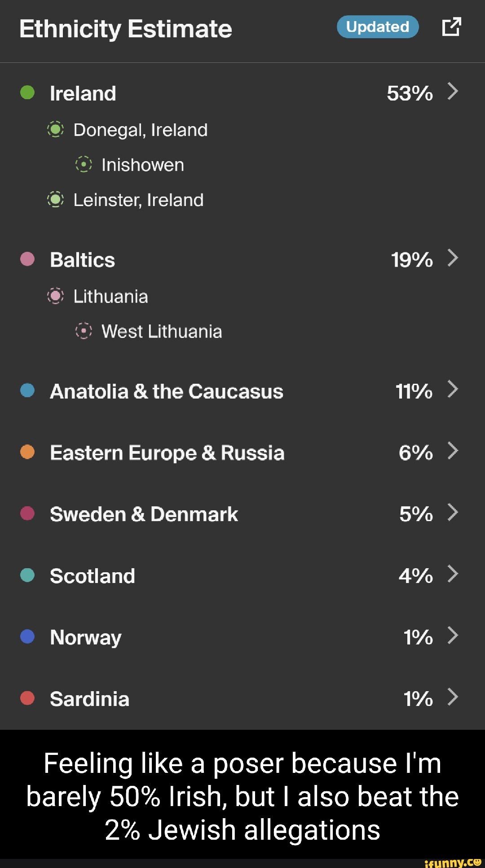Open the Eastern Europe & Russia chevron

click(453, 451)
